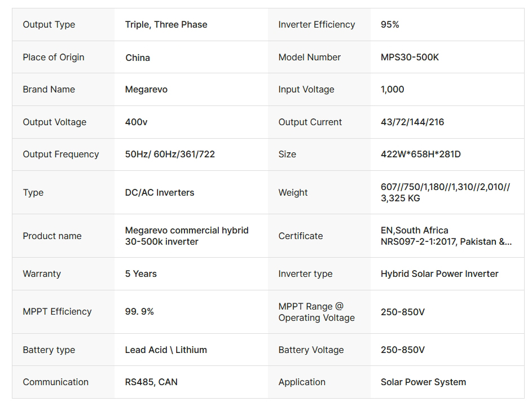
Task: Click the 'China' place of origin value
Action: [x=138, y=58]
